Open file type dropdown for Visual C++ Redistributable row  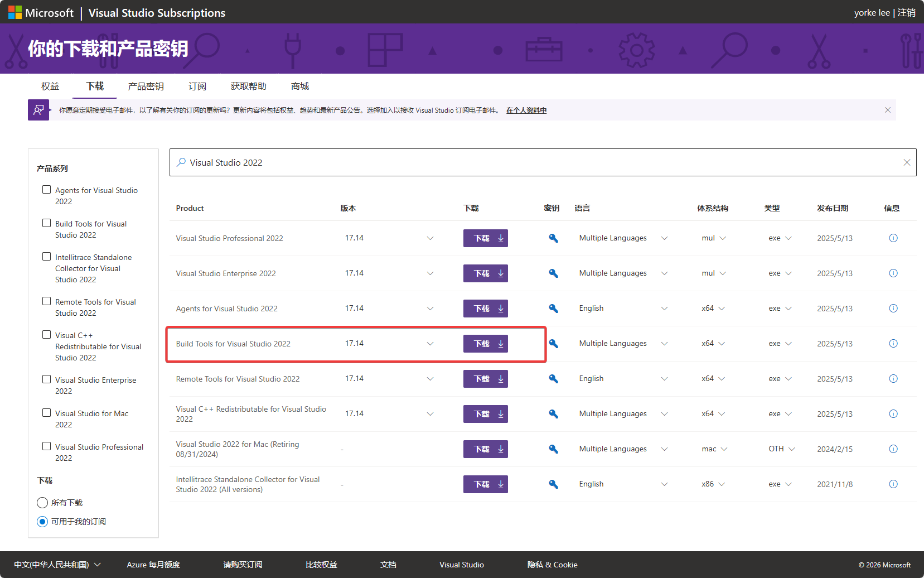[788, 414]
